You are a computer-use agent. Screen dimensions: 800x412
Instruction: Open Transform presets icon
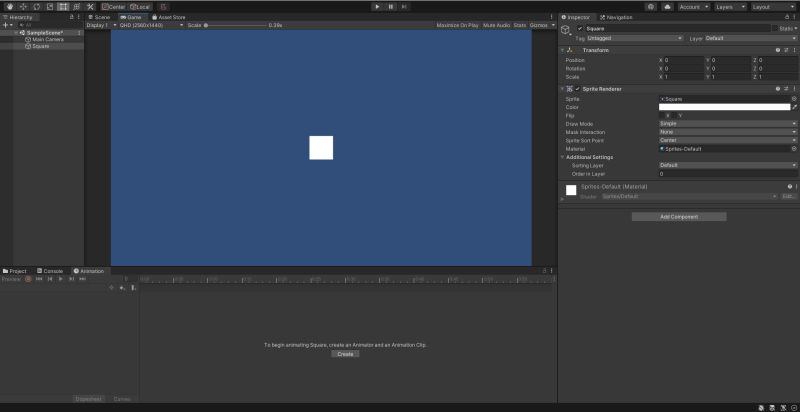[x=786, y=50]
